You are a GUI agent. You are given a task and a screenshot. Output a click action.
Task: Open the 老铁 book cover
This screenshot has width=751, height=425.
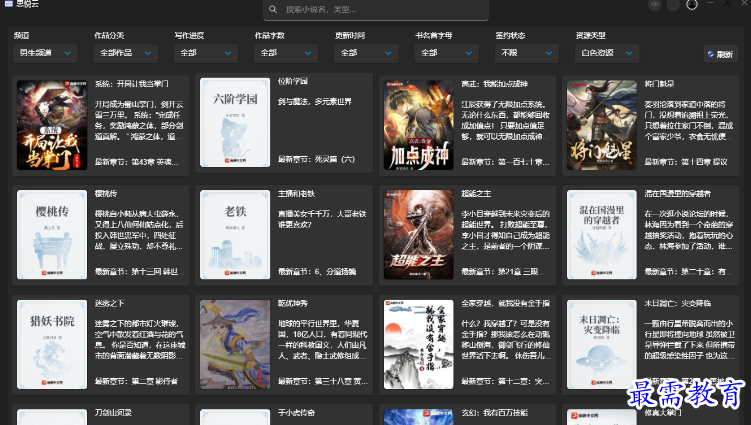pyautogui.click(x=235, y=234)
